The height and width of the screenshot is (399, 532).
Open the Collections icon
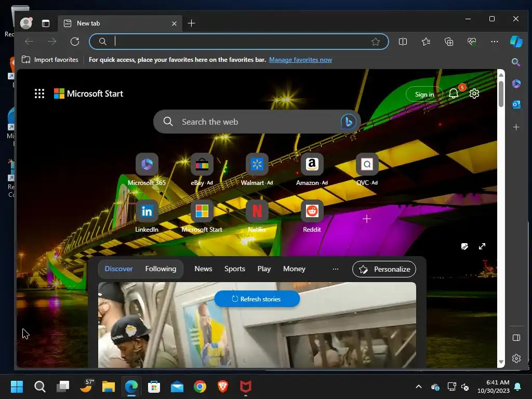449,42
